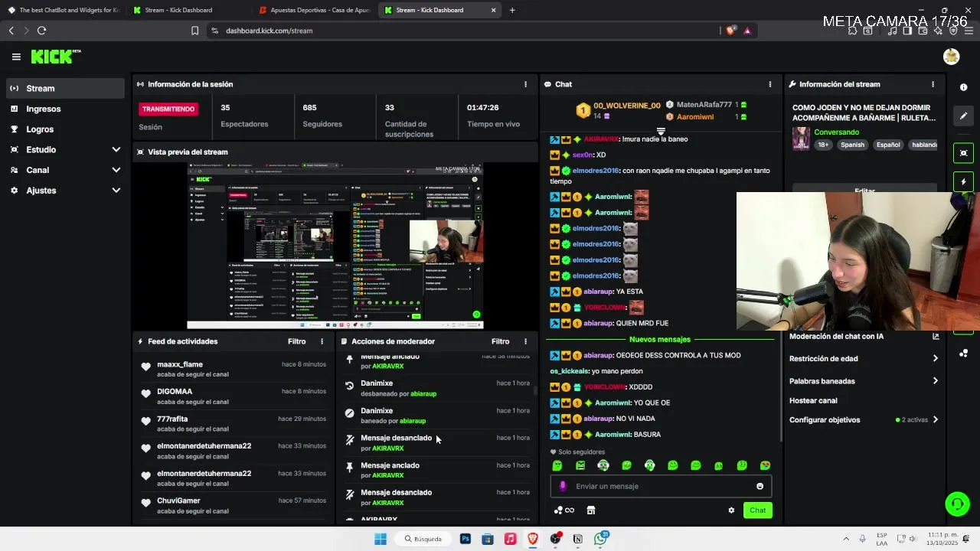980x551 pixels.
Task: Pop out Moderación del chat con IA
Action: (936, 336)
